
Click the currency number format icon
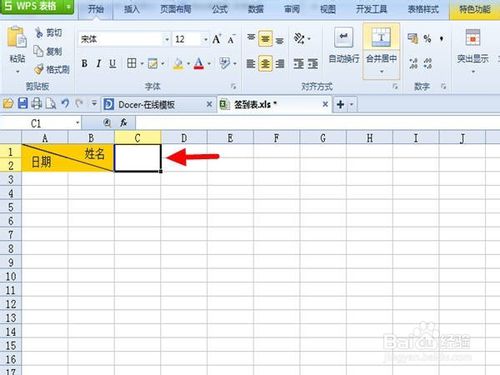[413, 39]
